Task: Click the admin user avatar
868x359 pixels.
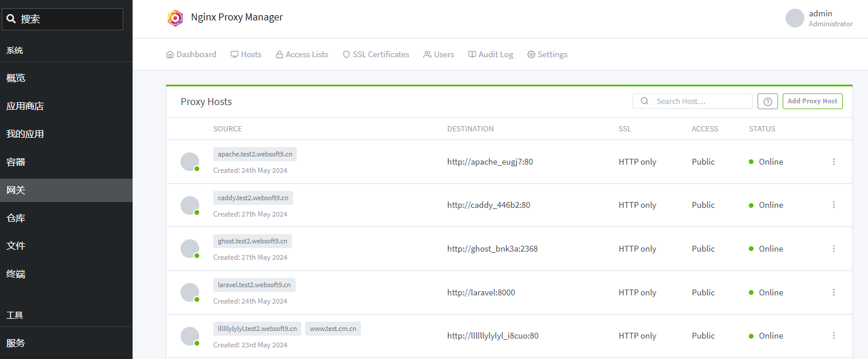Action: [x=794, y=18]
